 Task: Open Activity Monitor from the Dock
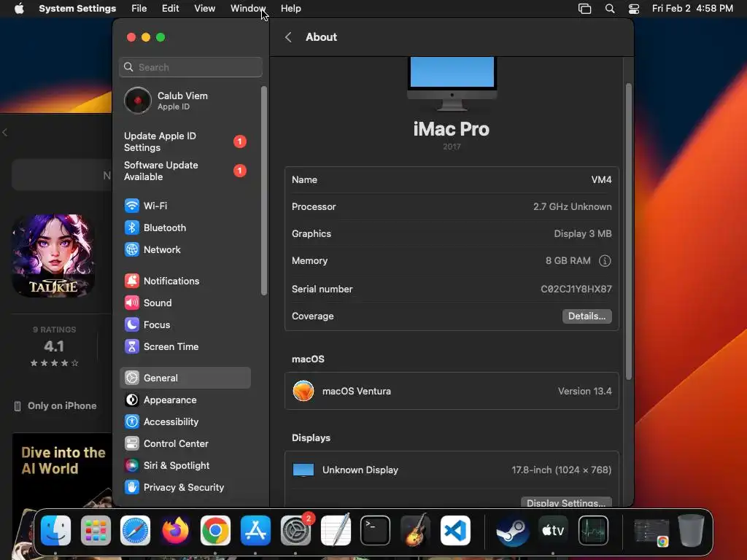(593, 531)
